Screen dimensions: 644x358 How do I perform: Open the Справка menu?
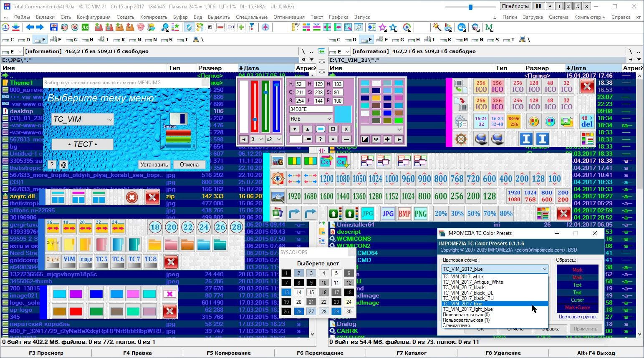pos(621,17)
